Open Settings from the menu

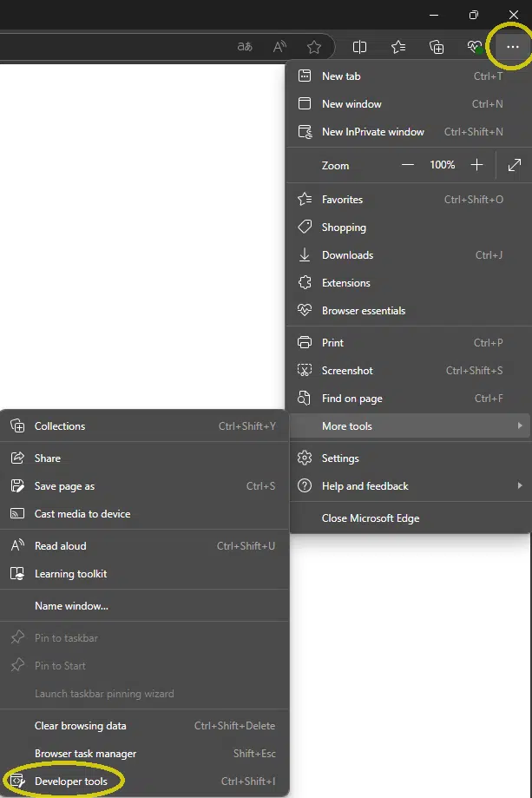(340, 458)
